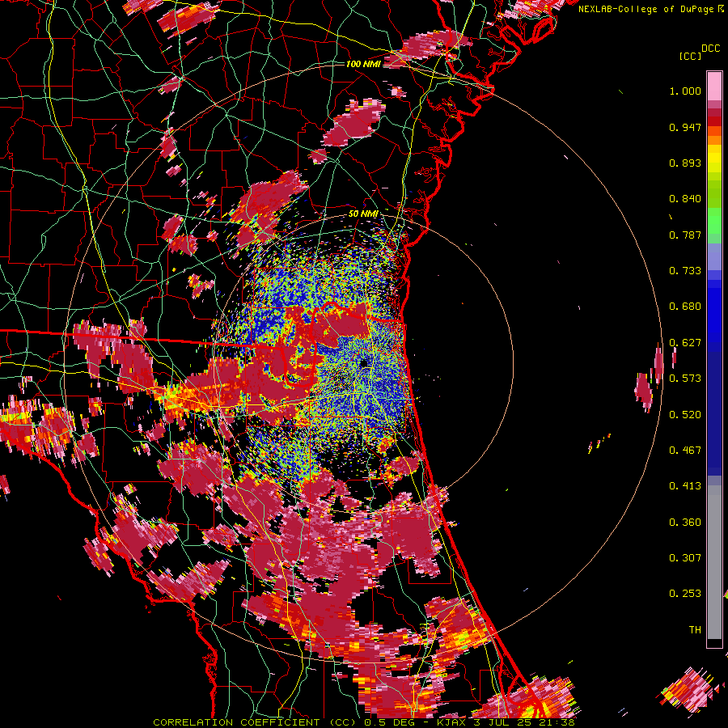Screen dimensions: 728x728
Task: Select the 0.413 scale value
Action: 685,486
